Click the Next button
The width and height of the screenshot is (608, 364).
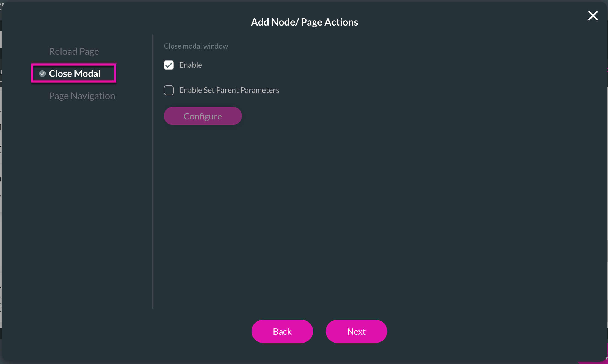coord(356,331)
